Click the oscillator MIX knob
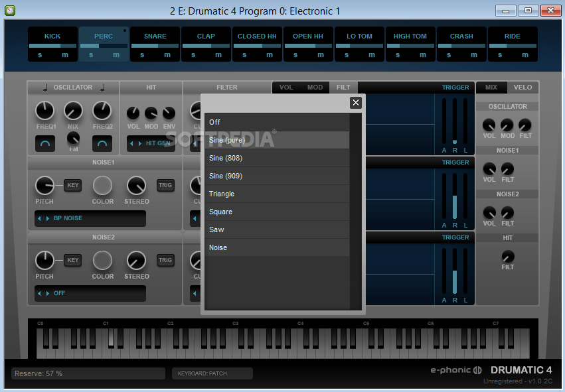 [73, 111]
